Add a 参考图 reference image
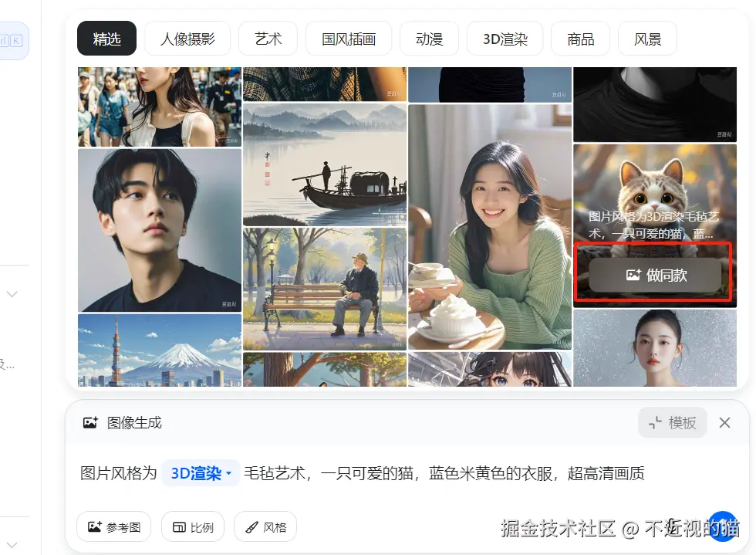 coord(114,526)
